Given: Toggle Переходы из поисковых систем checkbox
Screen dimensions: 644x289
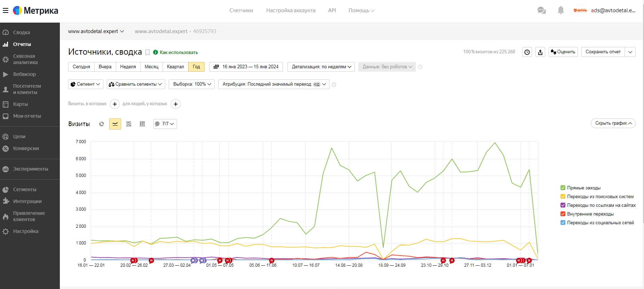Looking at the screenshot, I should click(x=563, y=196).
